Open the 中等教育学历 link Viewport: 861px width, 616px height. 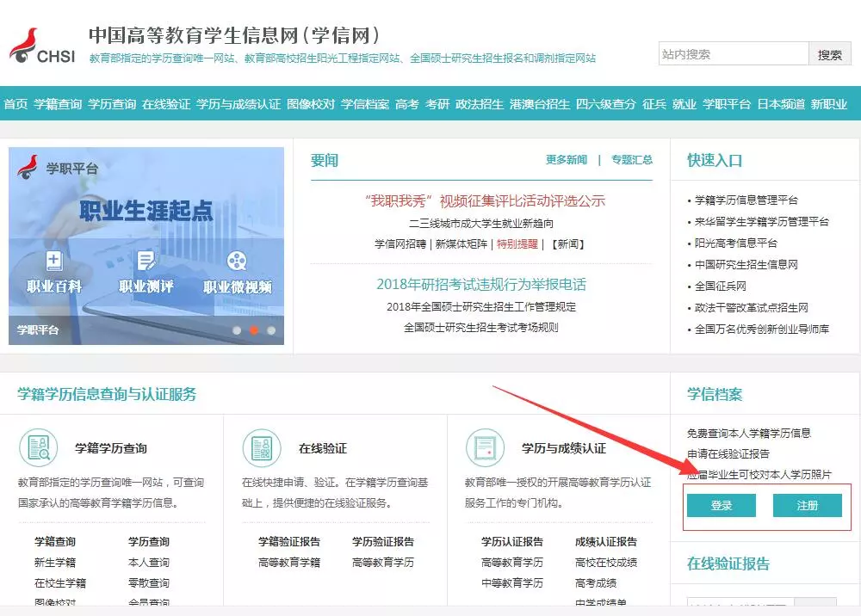[512, 583]
